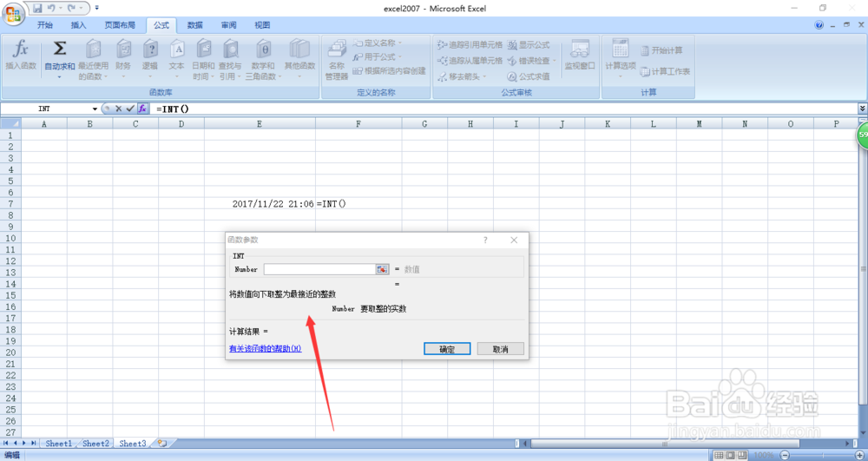Open the Name Box dropdown arrow showing INT

tap(95, 109)
